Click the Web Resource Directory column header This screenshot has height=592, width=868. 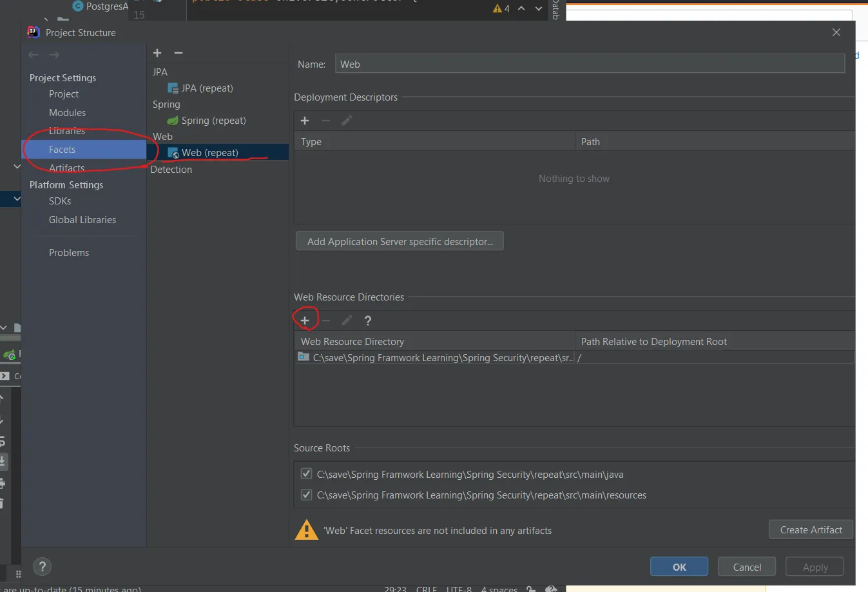(434, 342)
